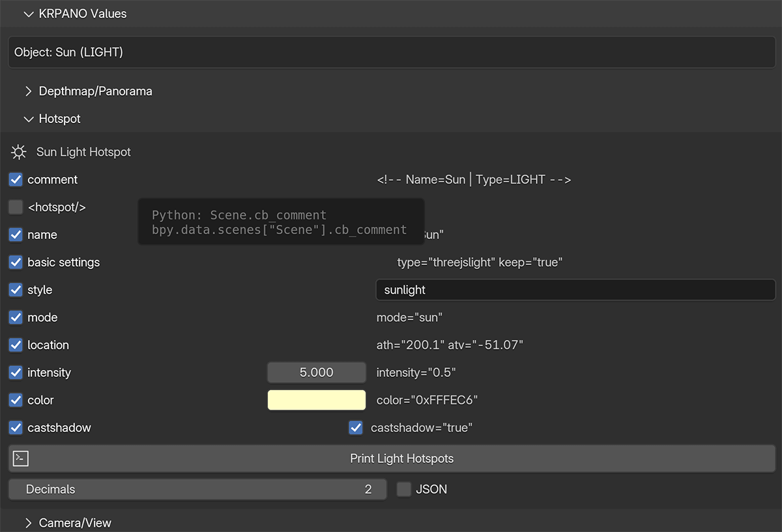Toggle the location checkbox
This screenshot has width=782, height=532.
16,345
